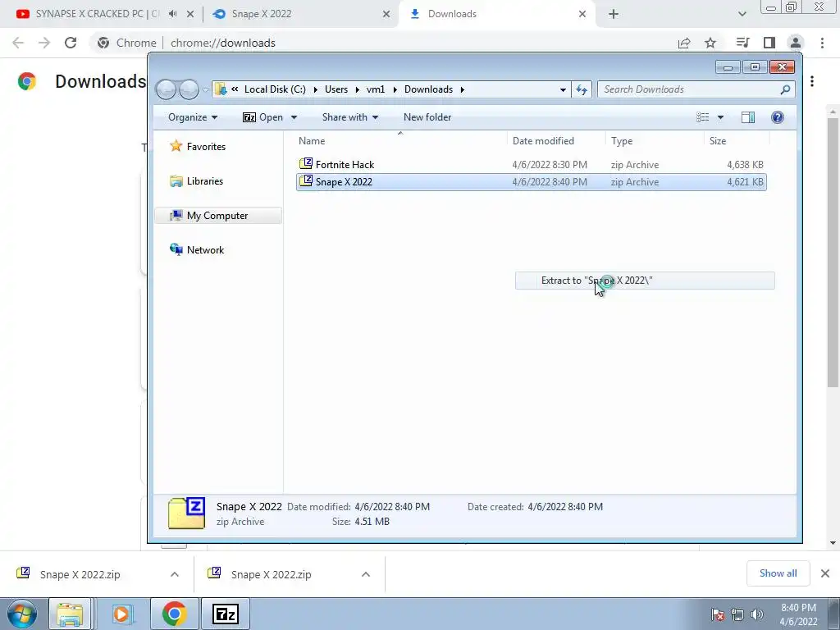
Task: Expand the Open button dropdown arrow
Action: pyautogui.click(x=294, y=117)
